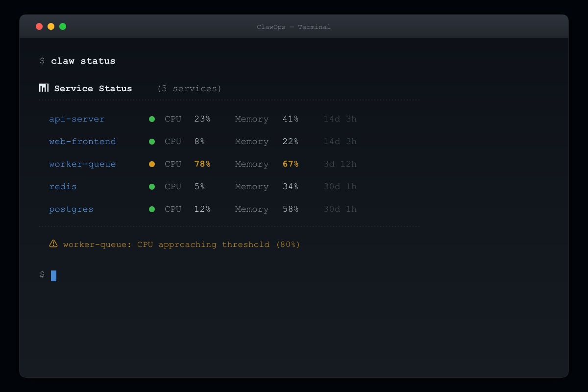
Task: Click the "claw status" command text
Action: [83, 61]
